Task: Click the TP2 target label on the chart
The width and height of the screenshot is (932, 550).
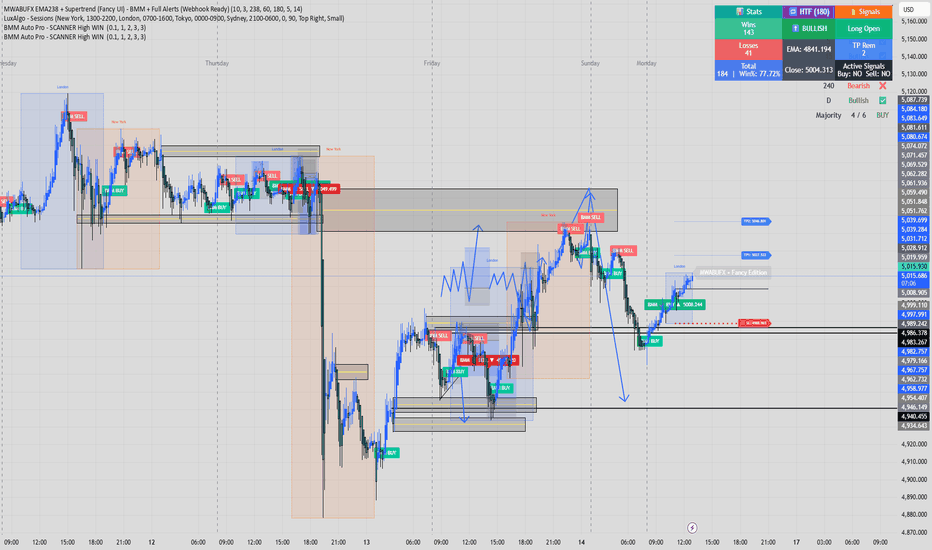Action: [755, 221]
